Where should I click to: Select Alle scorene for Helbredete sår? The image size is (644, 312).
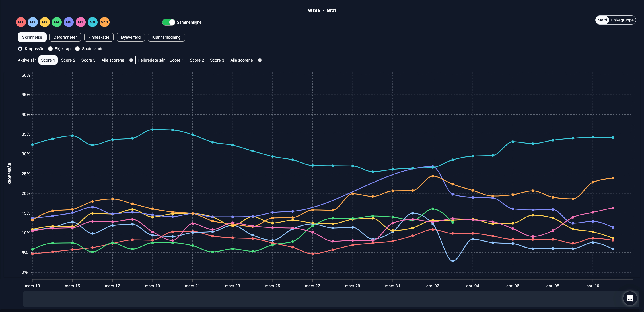tap(241, 60)
